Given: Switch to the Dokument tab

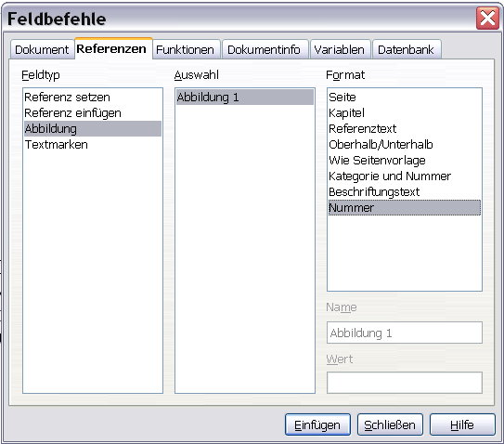Looking at the screenshot, I should point(42,49).
